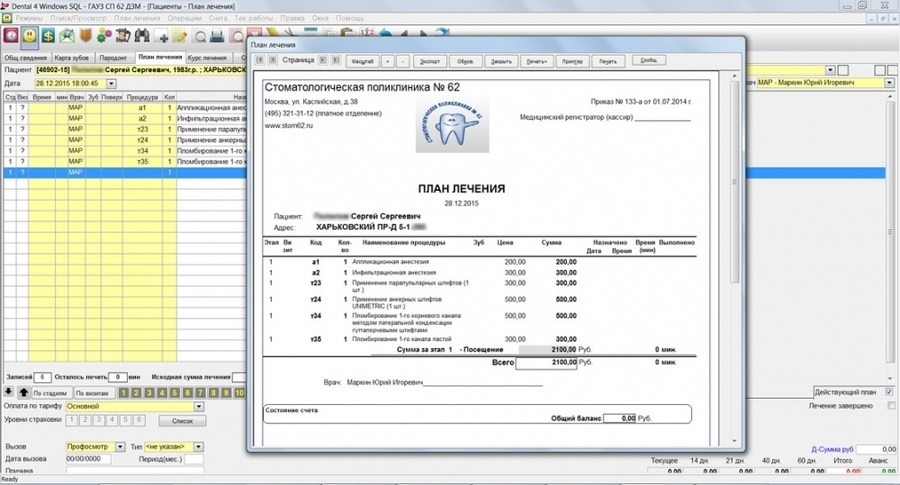Open the Счета menu
900x485 pixels.
pyautogui.click(x=218, y=18)
